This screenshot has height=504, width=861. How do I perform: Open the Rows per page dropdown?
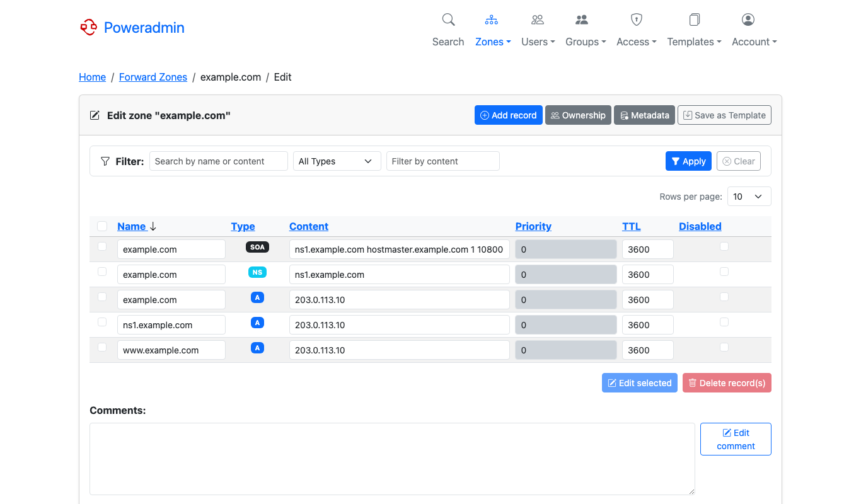click(x=749, y=197)
